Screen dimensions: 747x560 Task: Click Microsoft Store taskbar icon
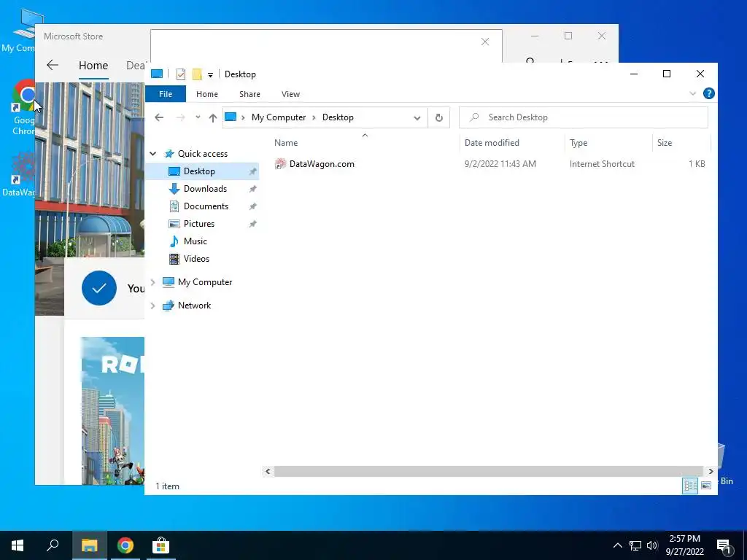pyautogui.click(x=161, y=545)
